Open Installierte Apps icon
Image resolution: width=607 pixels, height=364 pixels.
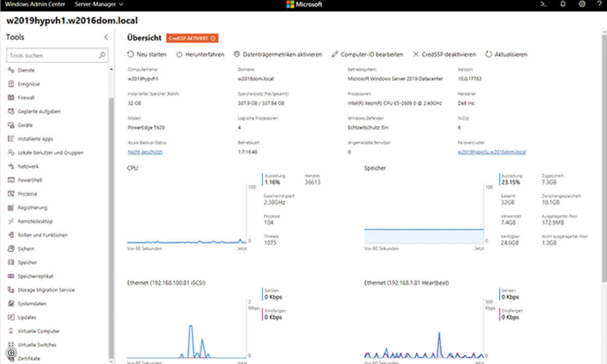pos(11,139)
